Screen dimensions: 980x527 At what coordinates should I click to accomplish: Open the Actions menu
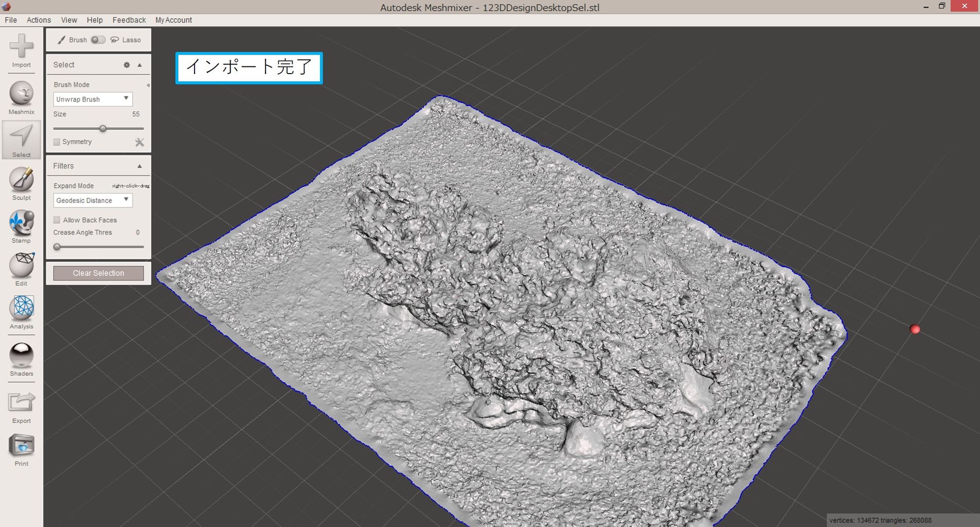(39, 20)
